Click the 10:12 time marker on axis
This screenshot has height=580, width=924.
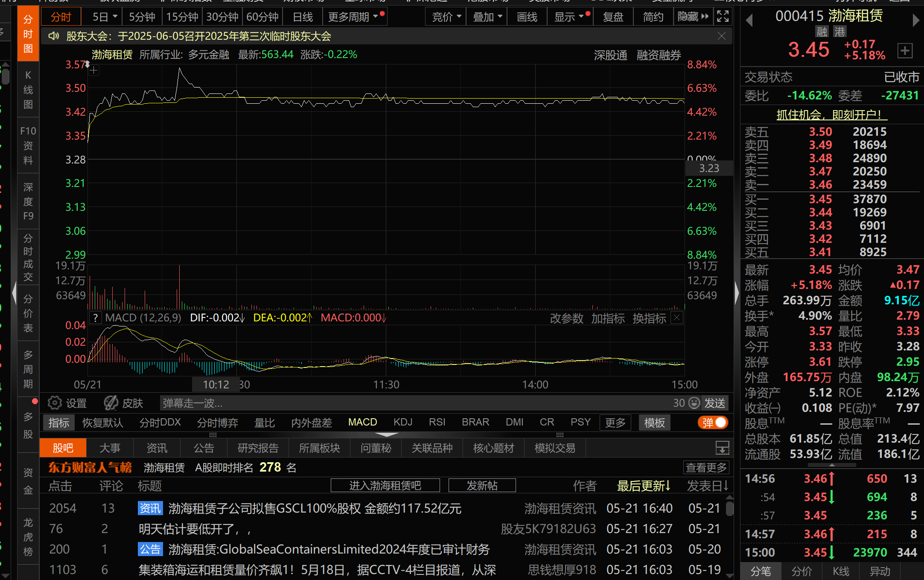[216, 385]
